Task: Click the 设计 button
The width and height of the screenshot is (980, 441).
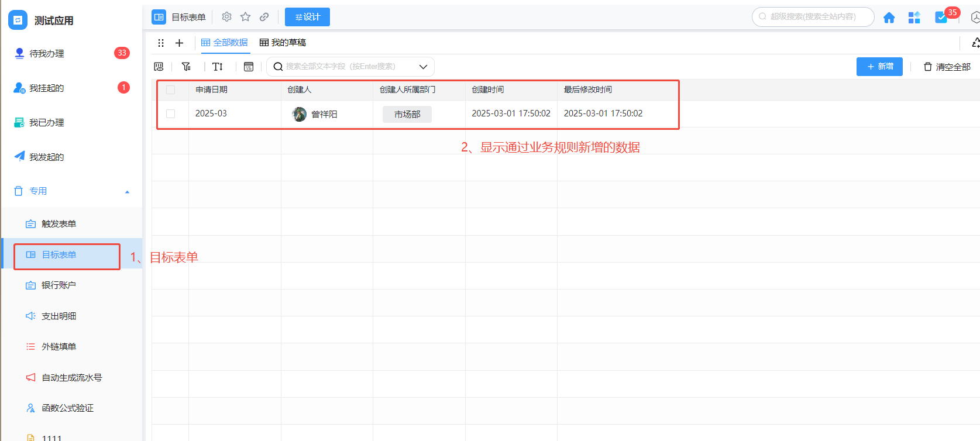Action: (307, 17)
